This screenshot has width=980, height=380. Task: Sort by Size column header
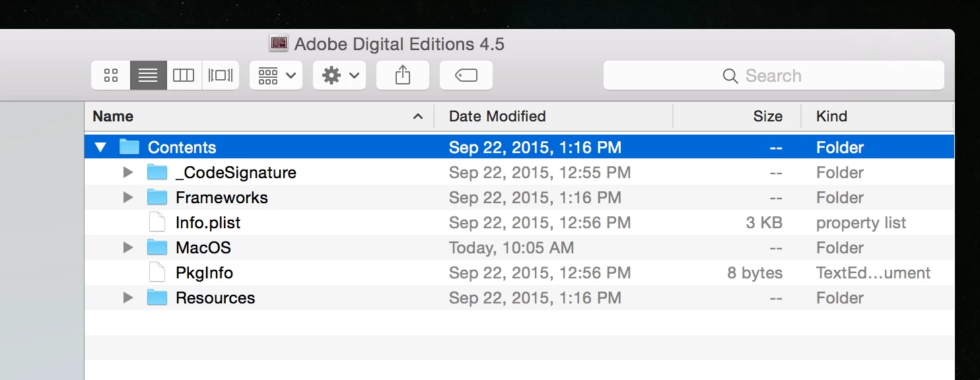[768, 116]
